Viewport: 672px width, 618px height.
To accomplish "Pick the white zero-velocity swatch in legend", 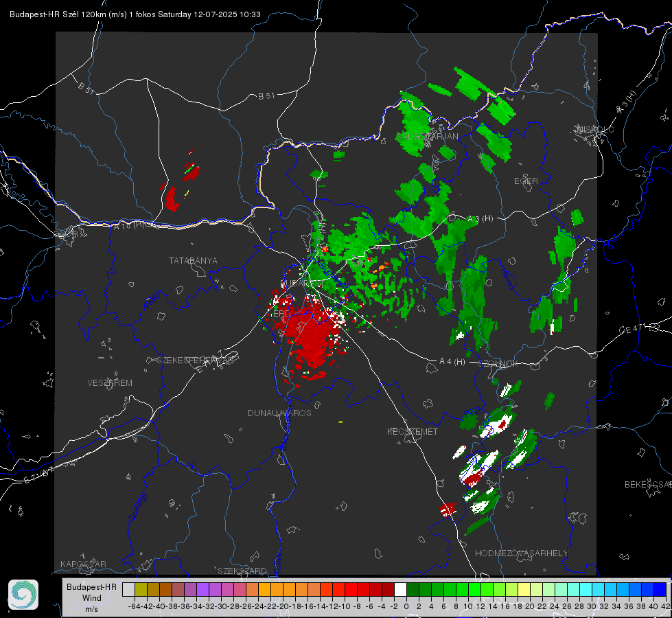I will [x=400, y=589].
